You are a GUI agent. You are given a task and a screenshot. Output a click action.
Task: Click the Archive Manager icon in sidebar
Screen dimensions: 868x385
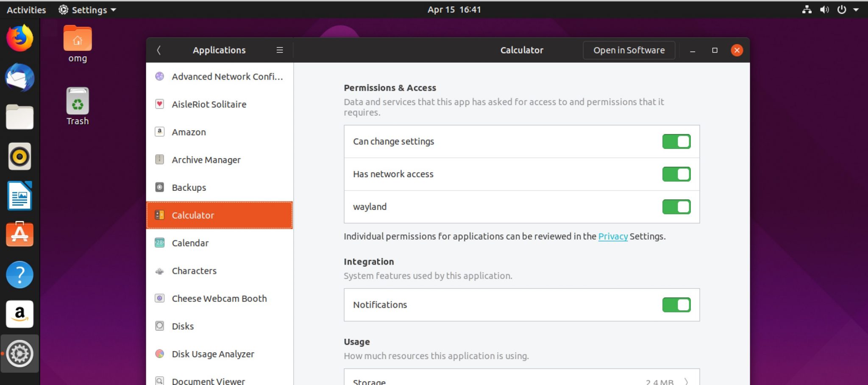point(159,160)
